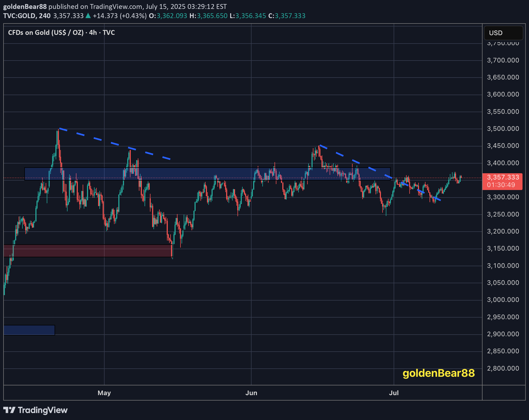Click the 3,600.000 price axis label
This screenshot has width=529, height=420.
point(503,94)
